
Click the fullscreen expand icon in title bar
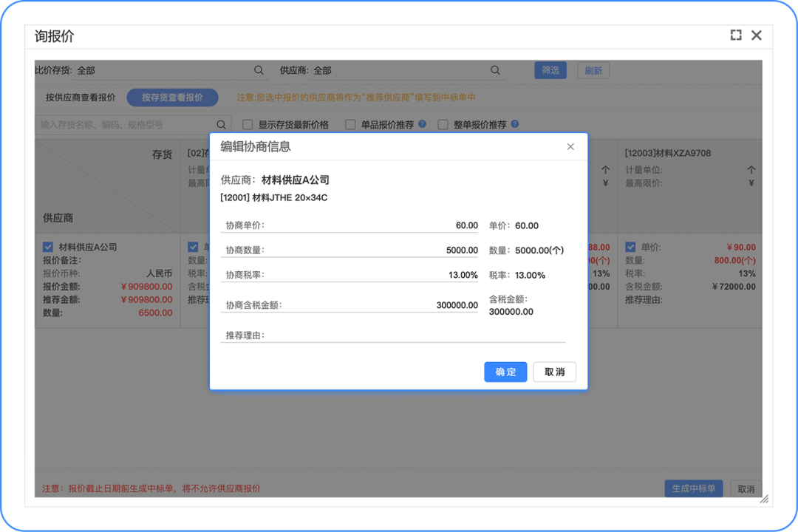tap(736, 35)
